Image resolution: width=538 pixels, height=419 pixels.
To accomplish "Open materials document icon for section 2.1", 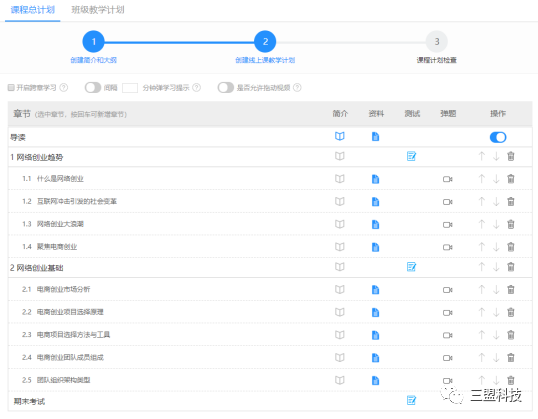I will [x=375, y=290].
